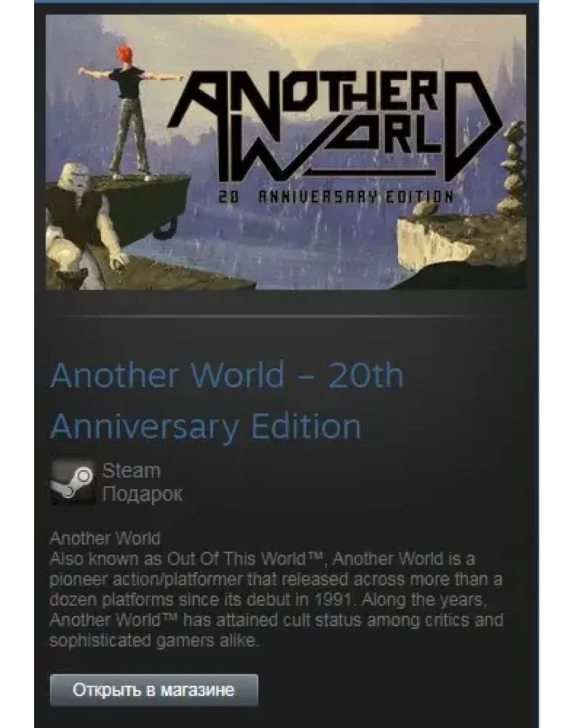Click the separator line below the banner

279,316
